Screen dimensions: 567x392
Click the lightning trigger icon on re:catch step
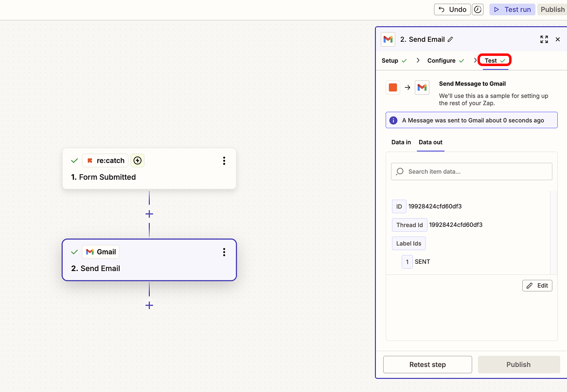(138, 160)
